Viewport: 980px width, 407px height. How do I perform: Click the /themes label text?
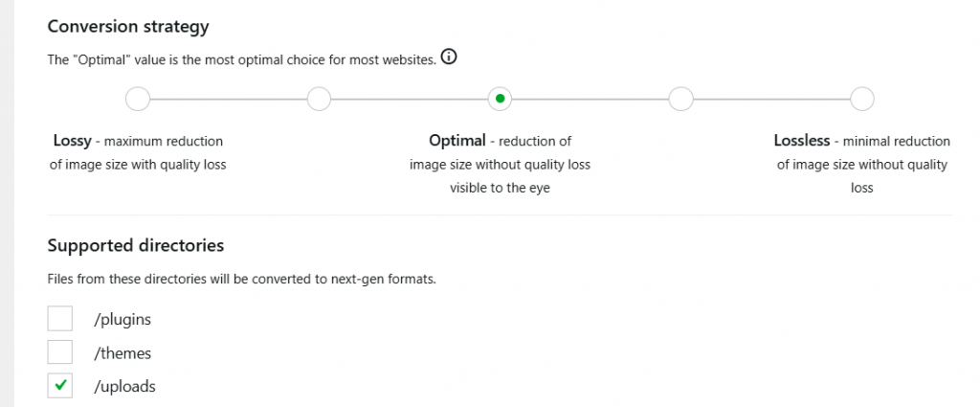[122, 353]
